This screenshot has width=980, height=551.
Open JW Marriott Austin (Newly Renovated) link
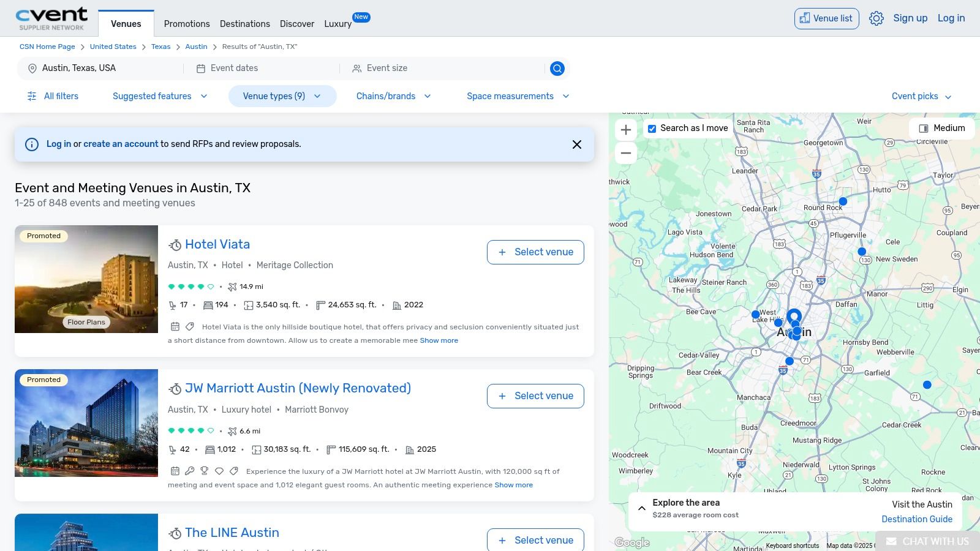pos(298,388)
